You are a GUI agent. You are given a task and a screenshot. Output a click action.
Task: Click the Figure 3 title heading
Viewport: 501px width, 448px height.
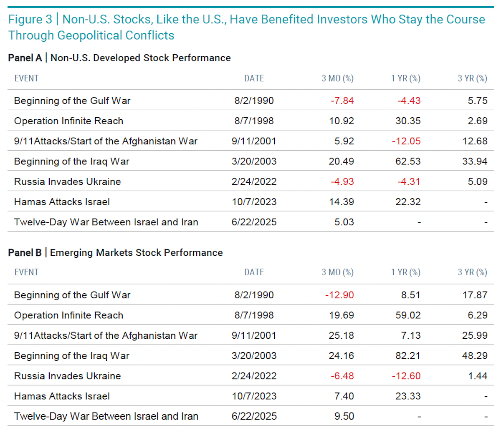[247, 27]
